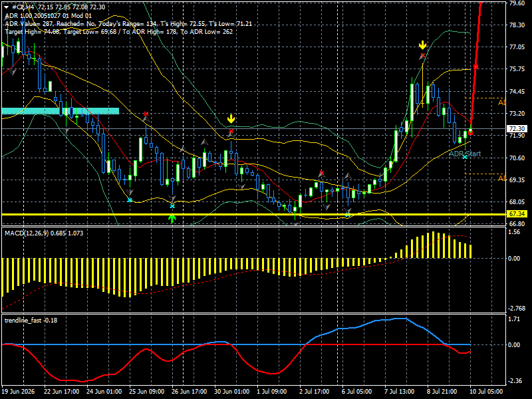Click the cyan cross marker at the 25 Jun low
This screenshot has height=399, width=532.
tap(129, 201)
